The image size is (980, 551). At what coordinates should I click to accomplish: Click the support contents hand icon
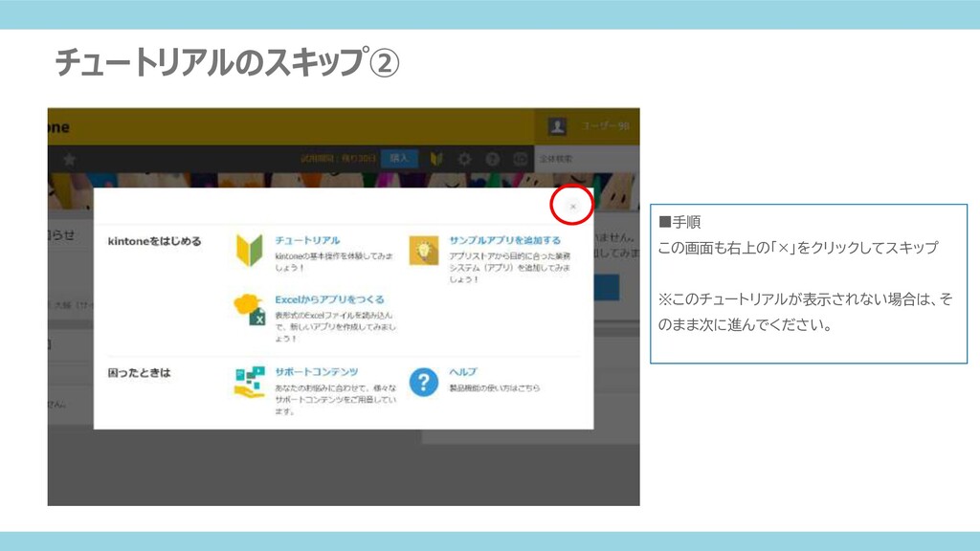click(250, 383)
